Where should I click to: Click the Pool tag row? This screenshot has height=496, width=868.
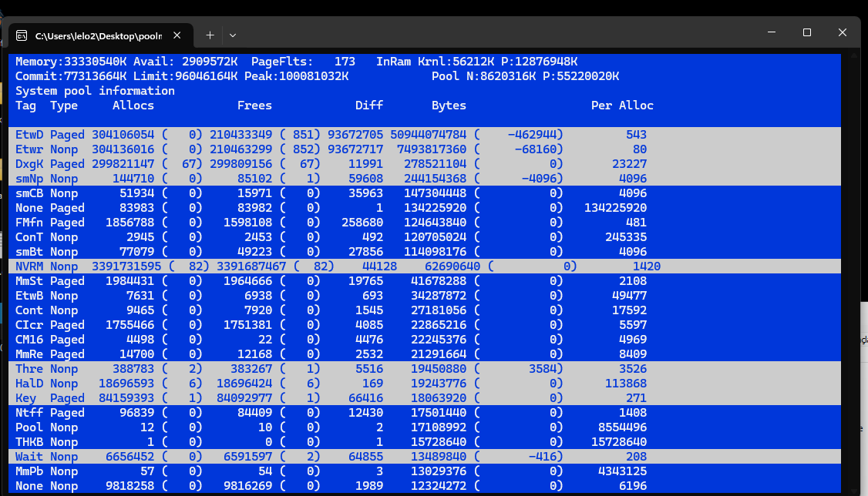(x=425, y=428)
